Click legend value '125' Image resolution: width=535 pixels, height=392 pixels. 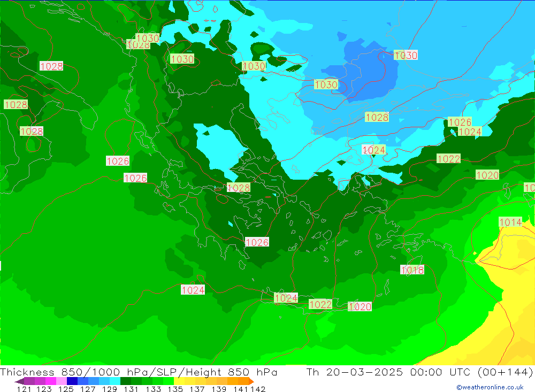point(66,389)
